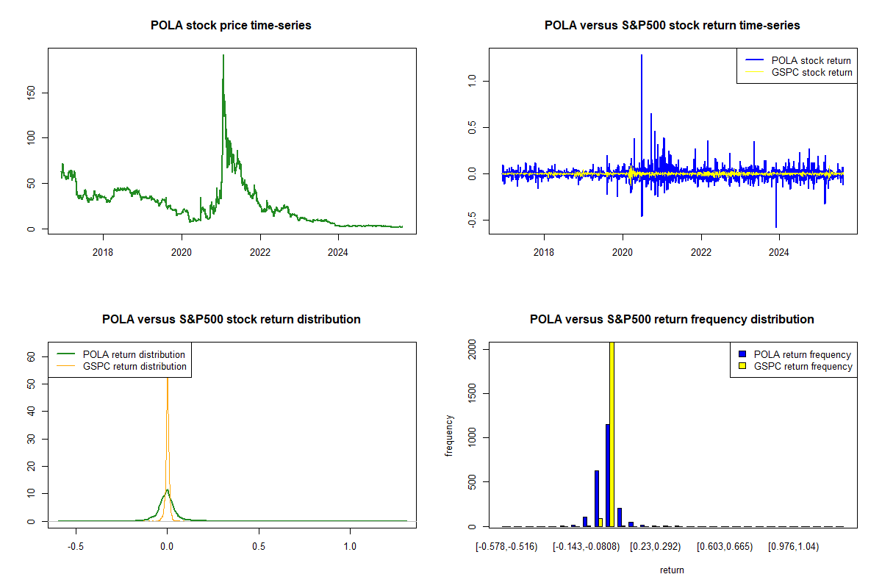Select the 'POLA stock return' legend entry

pos(811,60)
